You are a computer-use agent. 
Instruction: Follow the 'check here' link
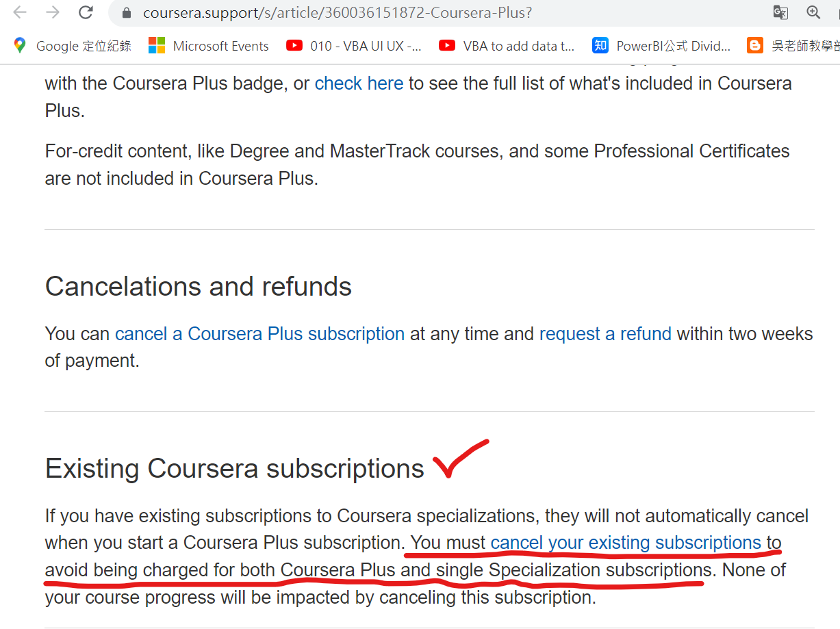click(359, 84)
